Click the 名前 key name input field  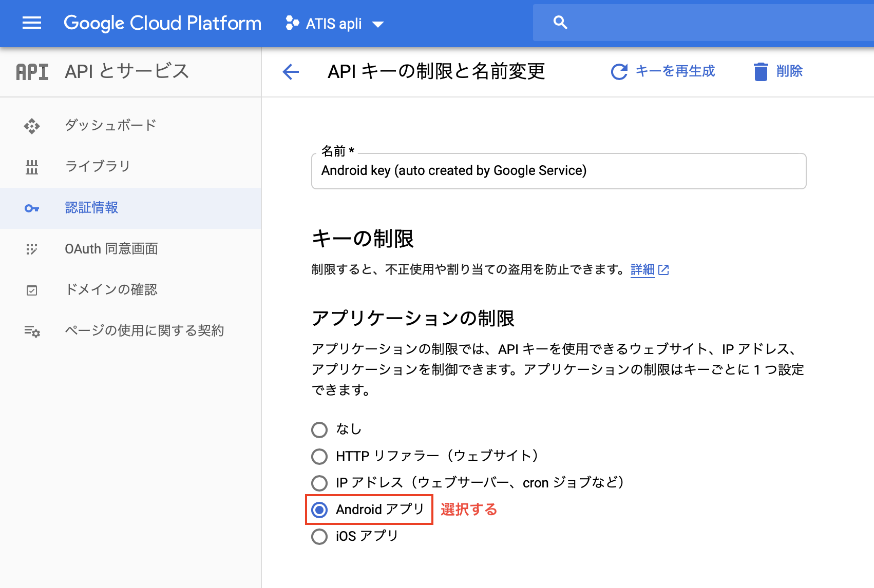(559, 171)
